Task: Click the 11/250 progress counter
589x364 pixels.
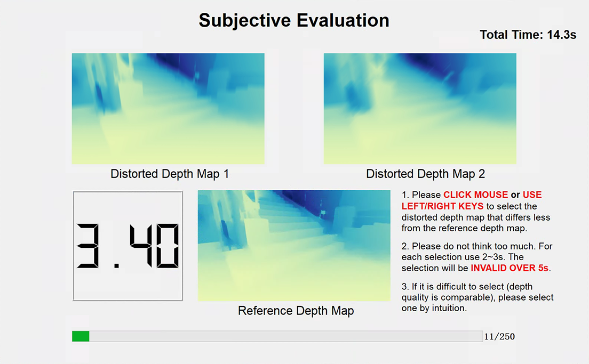Action: pos(499,337)
